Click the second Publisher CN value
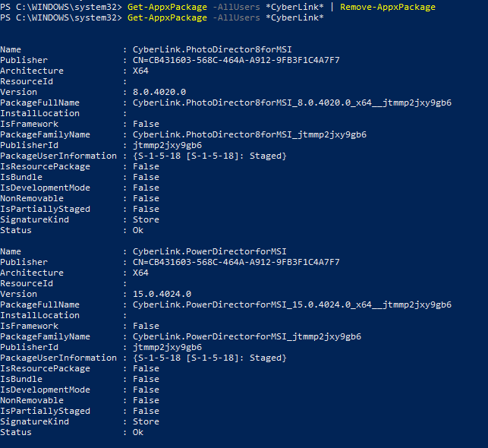This screenshot has width=488, height=448. coord(236,262)
